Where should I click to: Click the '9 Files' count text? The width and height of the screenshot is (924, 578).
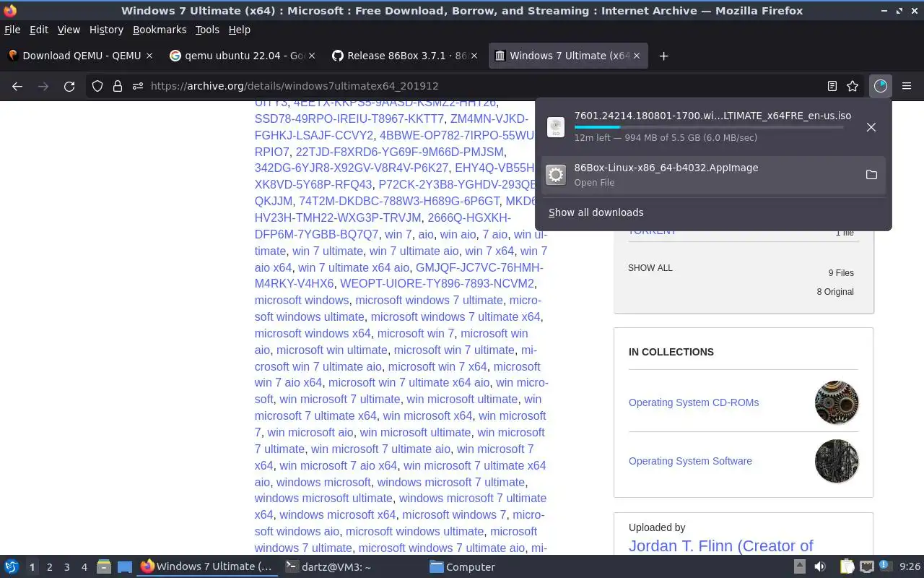[841, 273]
